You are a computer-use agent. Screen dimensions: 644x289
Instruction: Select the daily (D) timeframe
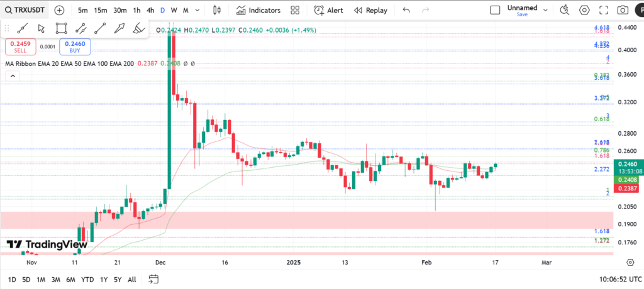162,10
